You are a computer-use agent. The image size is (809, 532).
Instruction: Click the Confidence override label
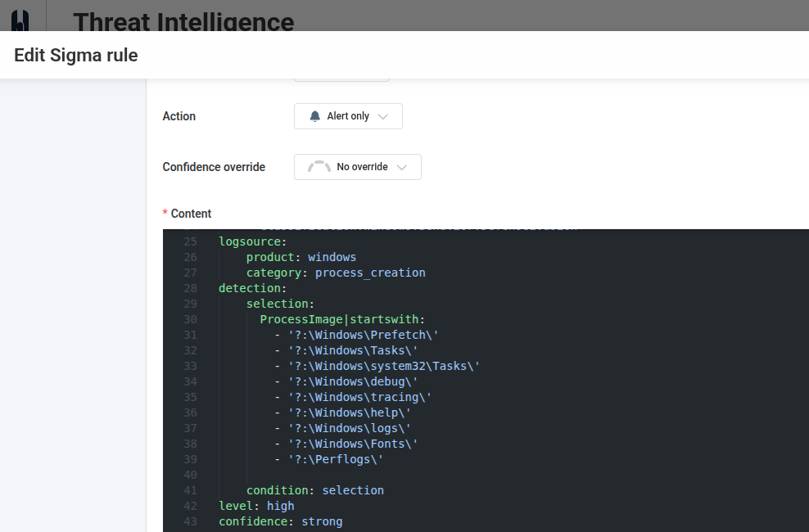pyautogui.click(x=214, y=167)
